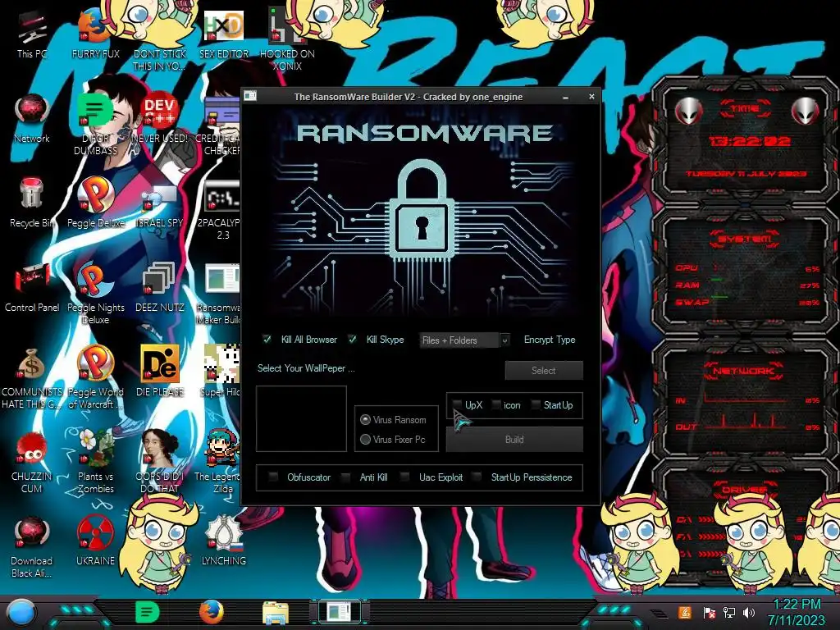The height and width of the screenshot is (630, 840).
Task: Open the volume speaker tray icon
Action: (749, 612)
